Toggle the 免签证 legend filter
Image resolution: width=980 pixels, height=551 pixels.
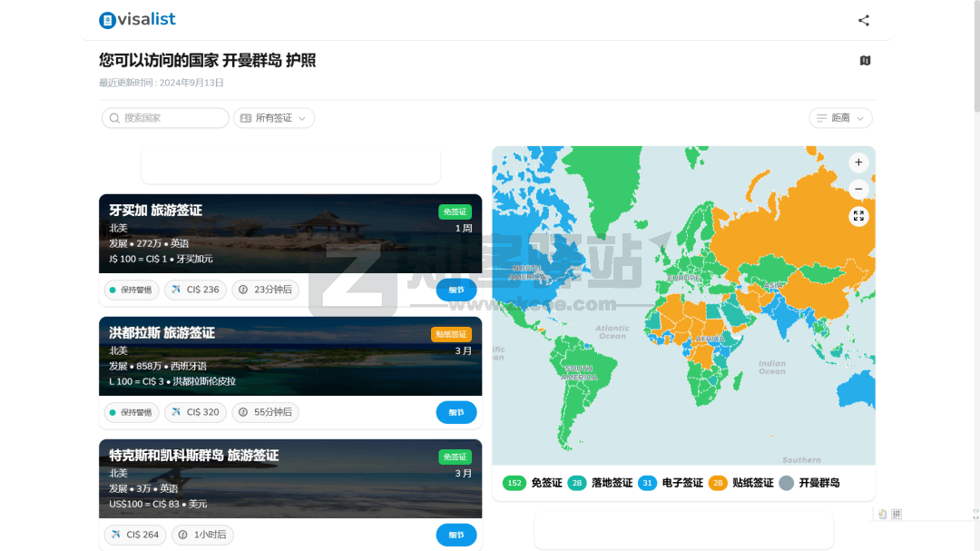tap(533, 483)
